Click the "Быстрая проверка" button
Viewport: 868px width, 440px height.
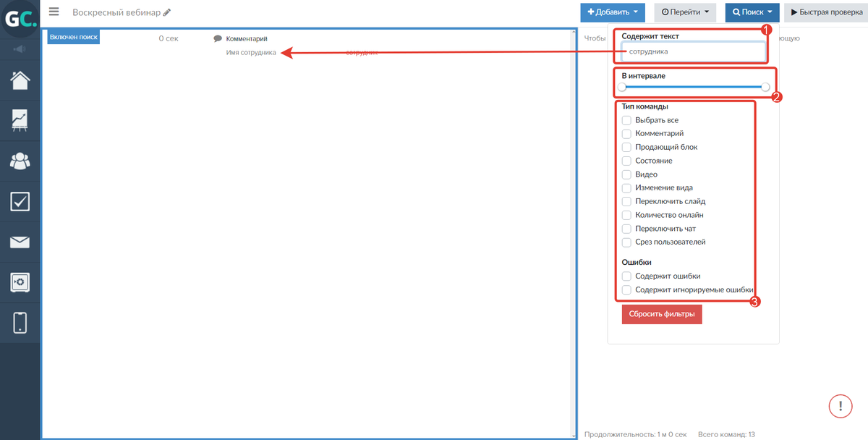coord(826,12)
